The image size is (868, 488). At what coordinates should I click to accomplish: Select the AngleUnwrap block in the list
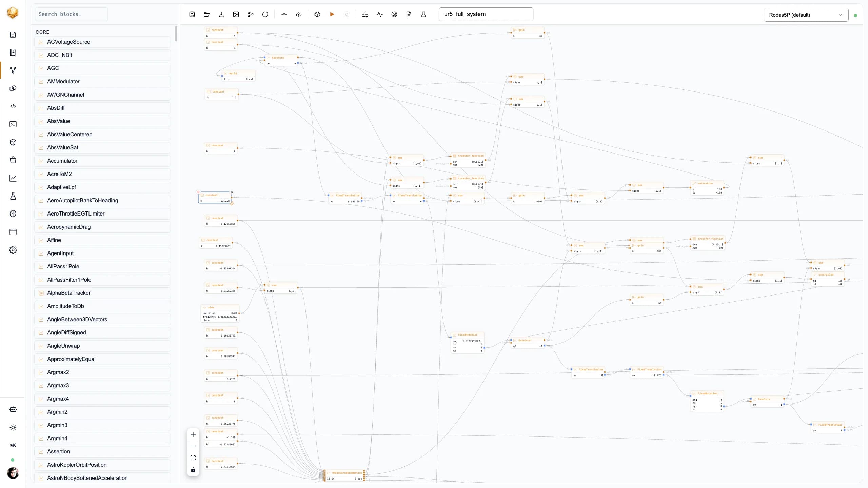[102, 346]
